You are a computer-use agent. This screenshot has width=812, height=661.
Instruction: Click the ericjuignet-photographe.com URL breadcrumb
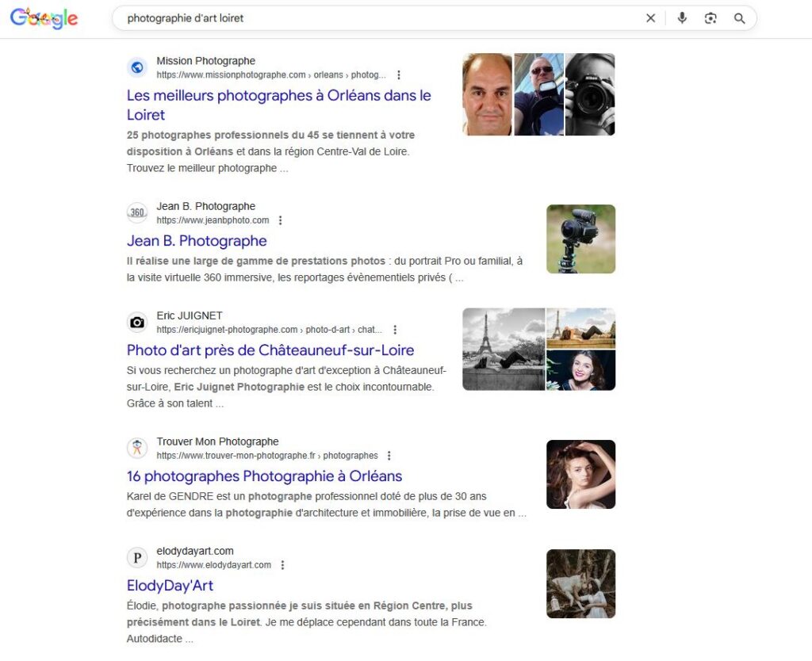pyautogui.click(x=270, y=329)
